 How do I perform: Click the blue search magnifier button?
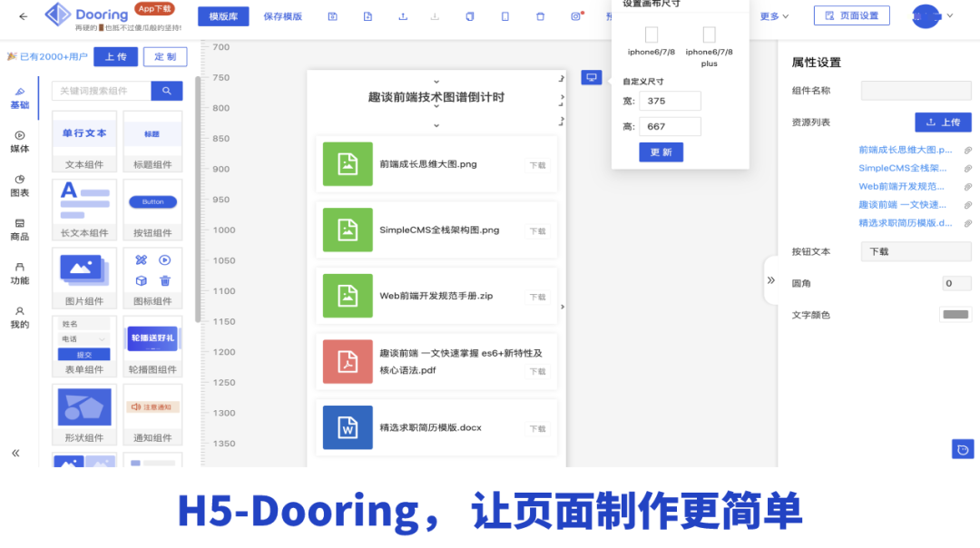[167, 91]
